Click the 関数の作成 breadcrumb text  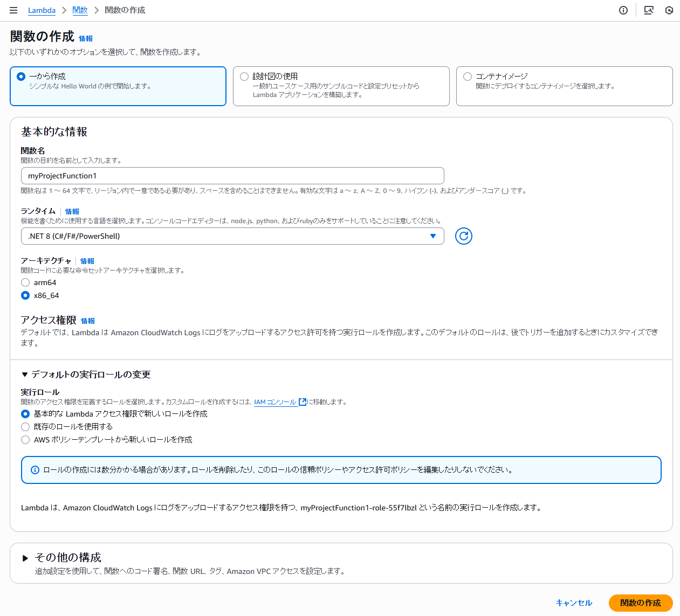(x=125, y=10)
